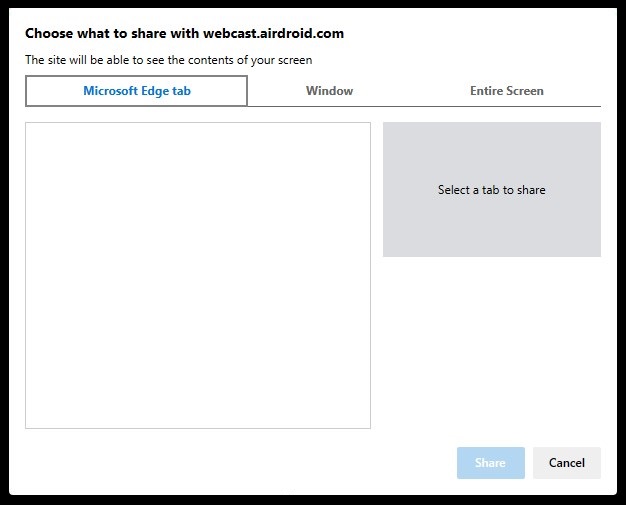Screen dimensions: 626x505
Task: Switch to the Window tab
Action: tap(329, 91)
